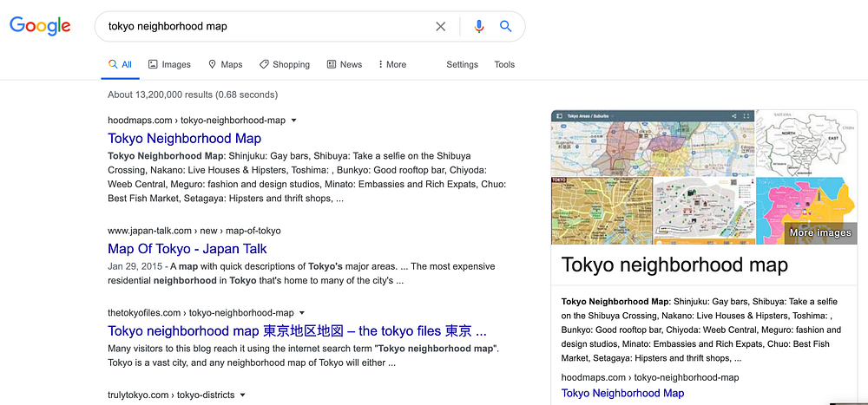The image size is (868, 405).
Task: Click More images overlay
Action: (x=820, y=233)
